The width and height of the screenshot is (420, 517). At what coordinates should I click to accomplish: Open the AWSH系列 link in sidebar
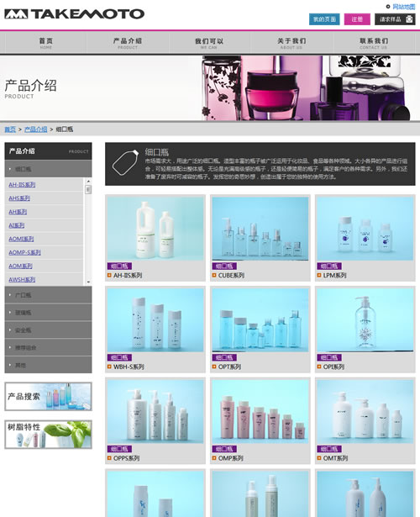click(22, 279)
